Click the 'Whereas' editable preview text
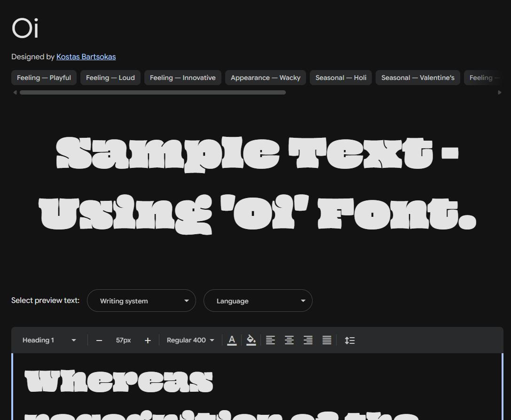 tap(118, 380)
